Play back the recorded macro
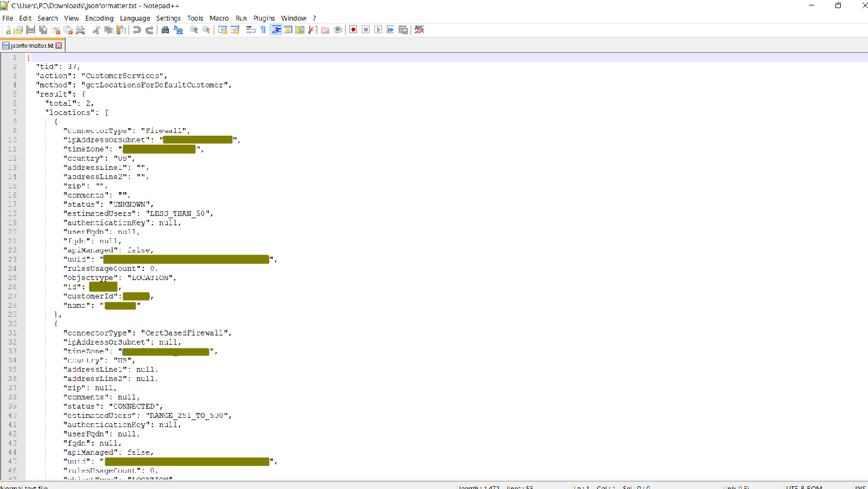Viewport: 868px width, 489px height. coord(378,30)
